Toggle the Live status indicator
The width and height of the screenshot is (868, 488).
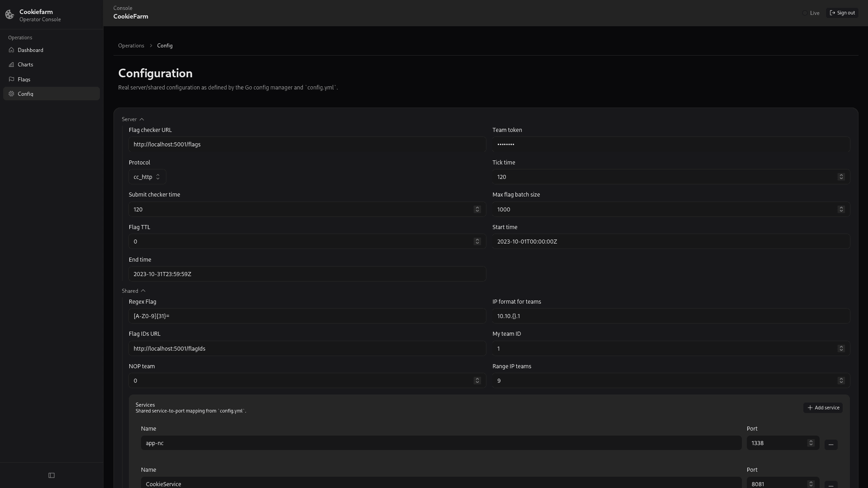[x=811, y=13]
